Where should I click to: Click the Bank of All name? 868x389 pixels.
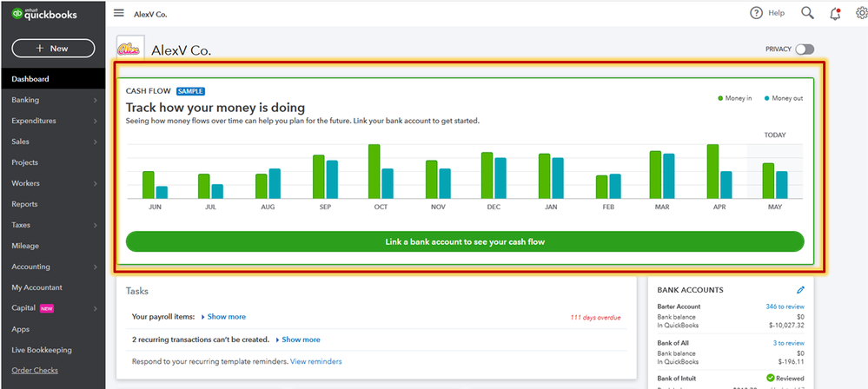(673, 343)
